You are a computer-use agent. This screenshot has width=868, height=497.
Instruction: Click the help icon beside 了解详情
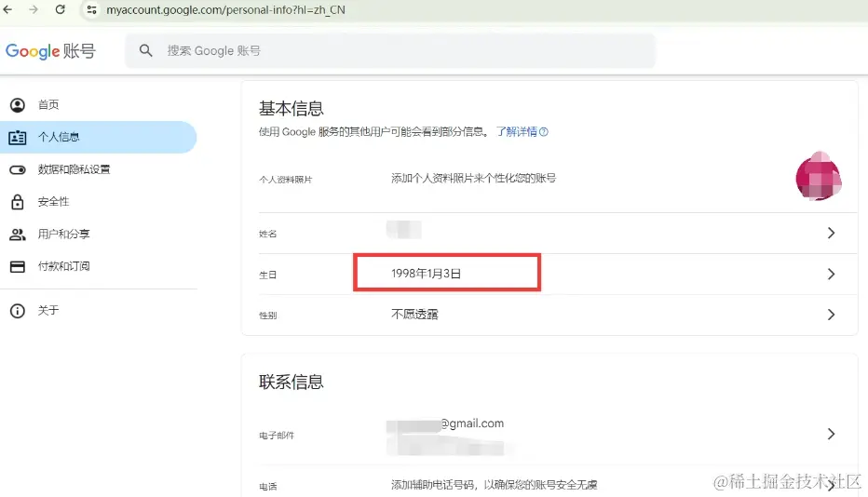(544, 132)
